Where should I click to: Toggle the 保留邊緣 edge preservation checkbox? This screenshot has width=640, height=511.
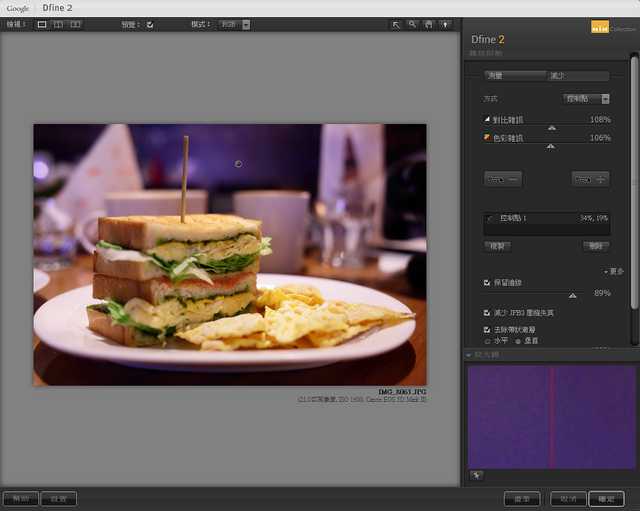pos(487,283)
